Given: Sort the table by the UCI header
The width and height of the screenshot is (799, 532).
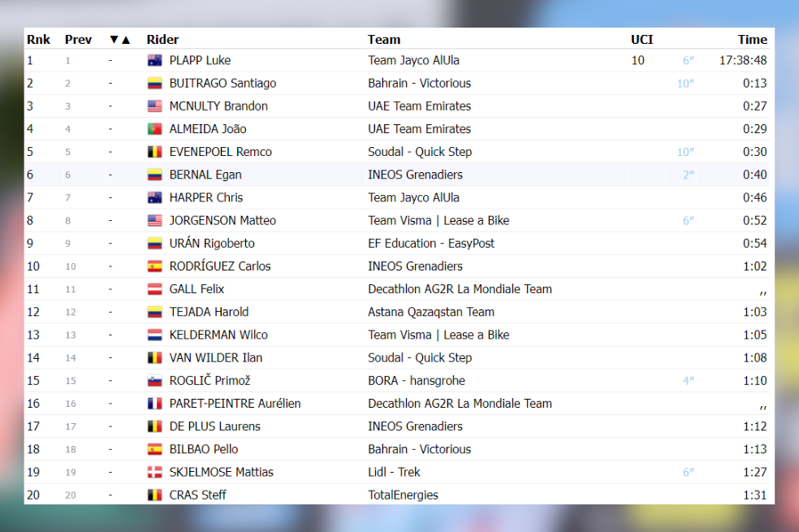Looking at the screenshot, I should (x=641, y=40).
